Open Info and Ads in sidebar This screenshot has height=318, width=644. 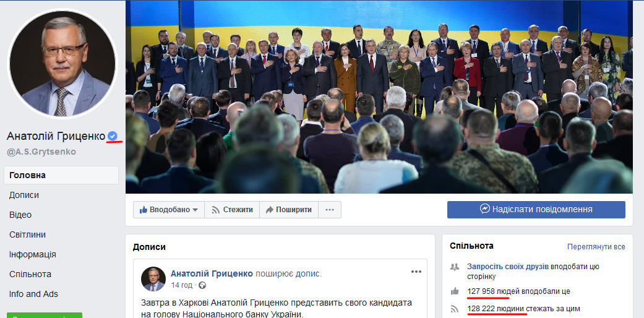(33, 294)
